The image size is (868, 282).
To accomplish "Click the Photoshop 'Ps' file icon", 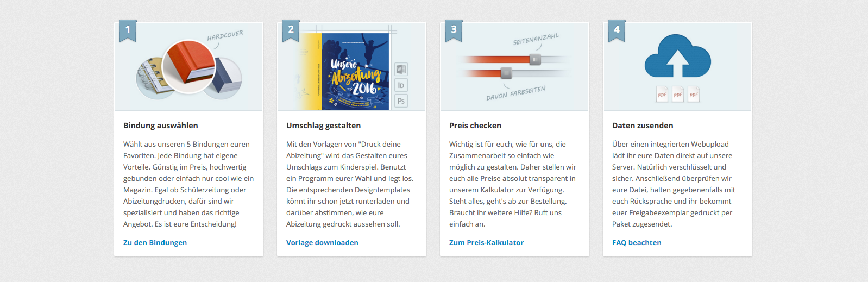I will coord(401,101).
